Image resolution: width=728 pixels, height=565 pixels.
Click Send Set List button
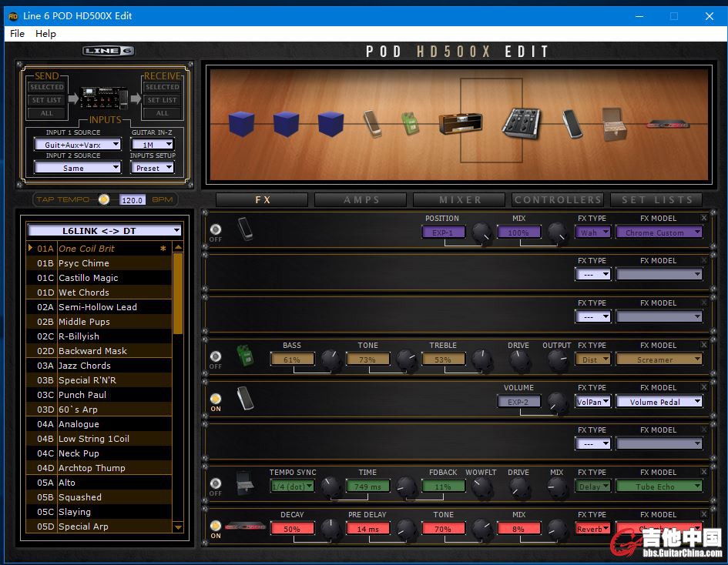point(47,100)
